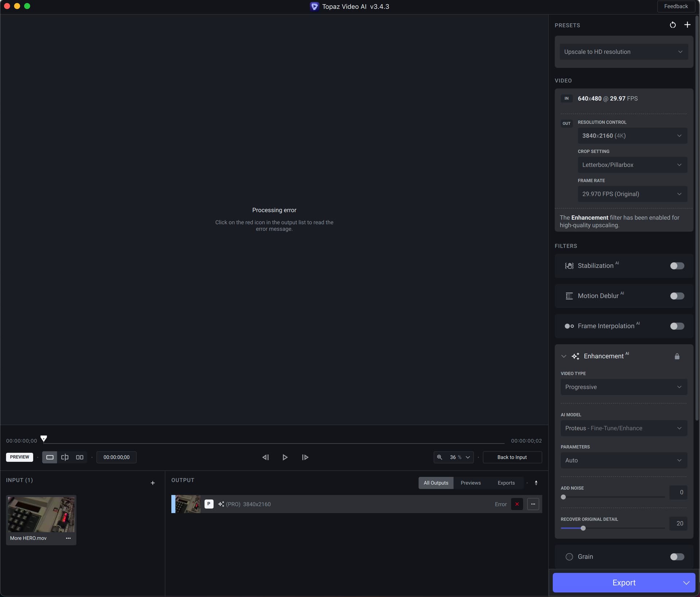The image size is (700, 597).
Task: Click the reset presets icon
Action: pyautogui.click(x=673, y=25)
